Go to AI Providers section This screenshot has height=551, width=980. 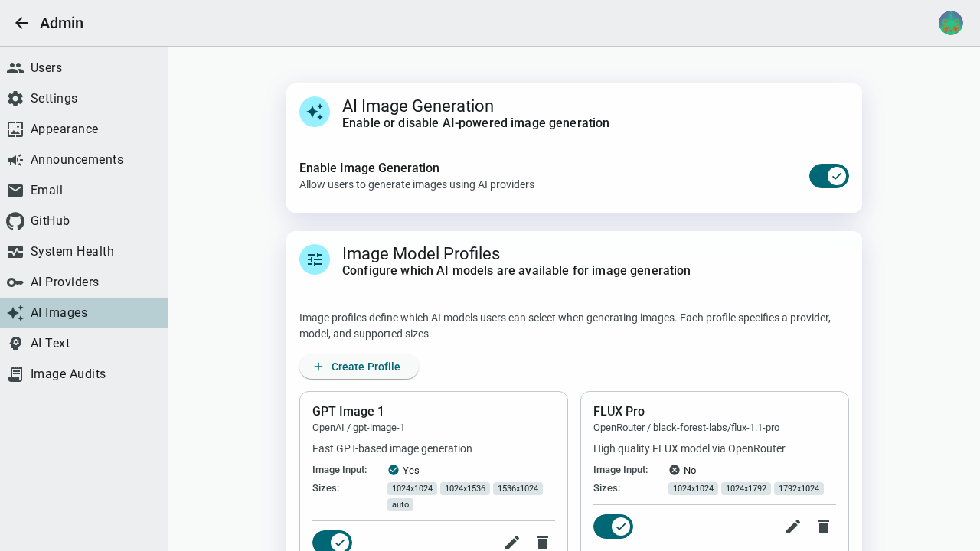[83, 282]
